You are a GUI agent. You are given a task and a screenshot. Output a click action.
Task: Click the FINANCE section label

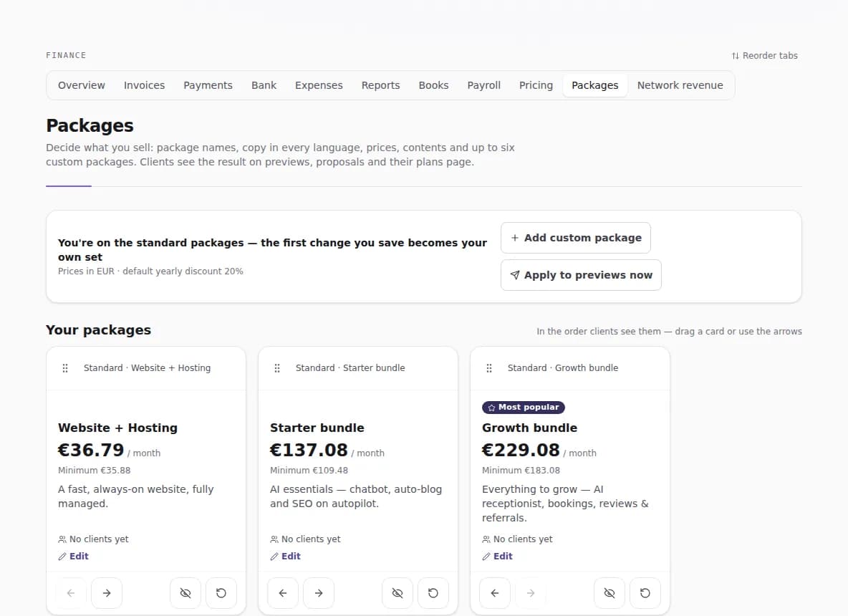tap(66, 56)
